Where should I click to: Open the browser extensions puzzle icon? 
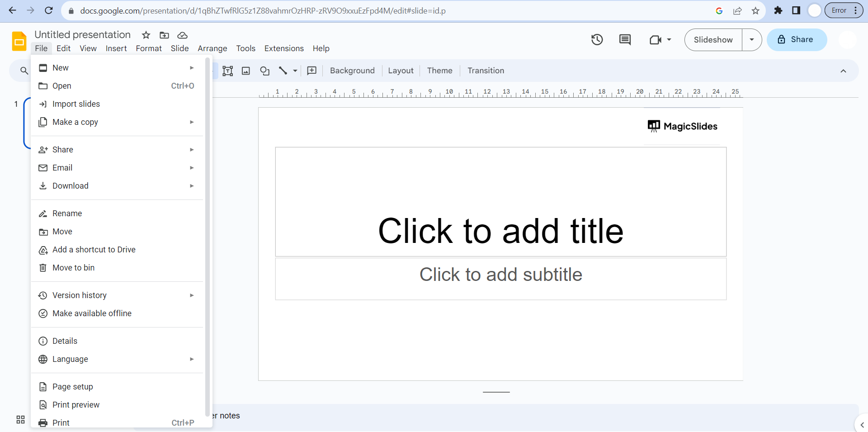pos(778,10)
